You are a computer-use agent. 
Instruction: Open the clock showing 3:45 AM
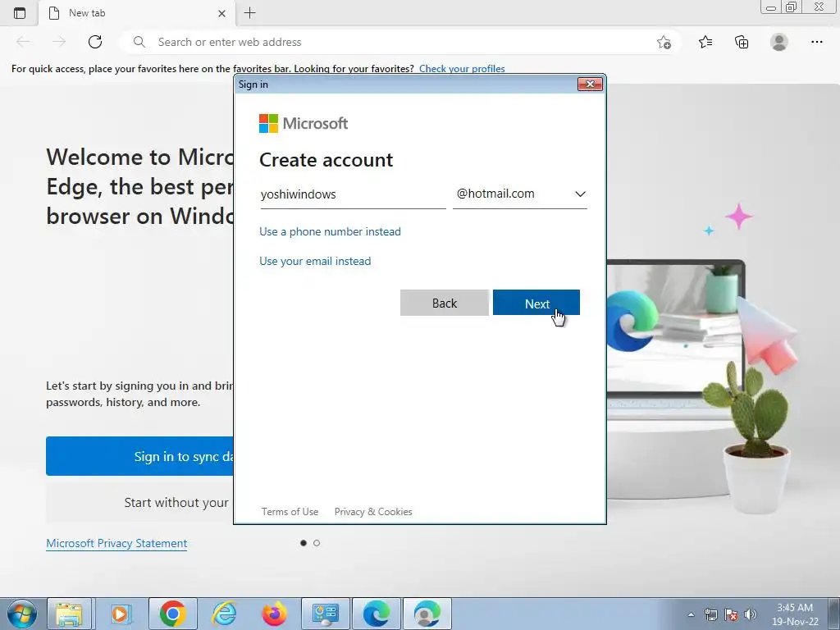point(795,614)
